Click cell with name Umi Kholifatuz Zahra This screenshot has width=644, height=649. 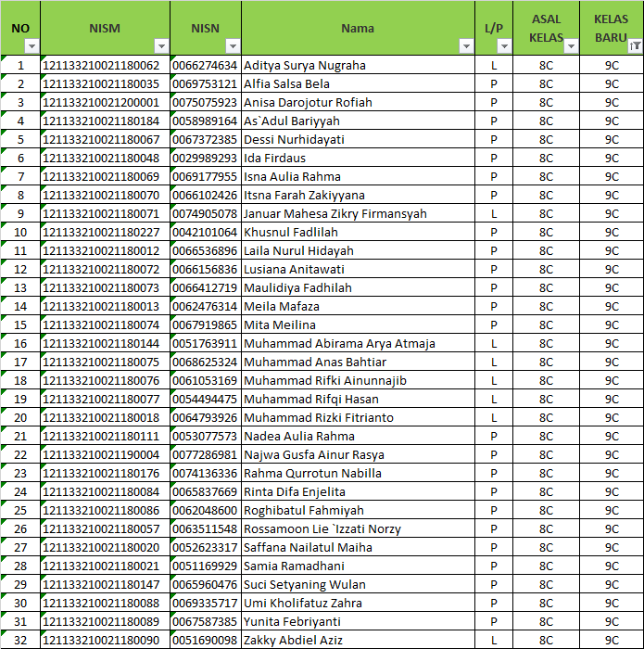[358, 603]
